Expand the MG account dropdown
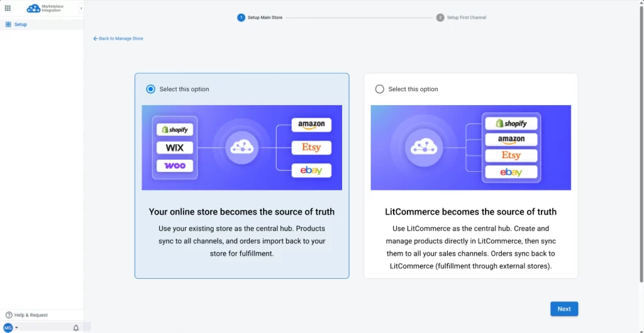 (x=11, y=327)
